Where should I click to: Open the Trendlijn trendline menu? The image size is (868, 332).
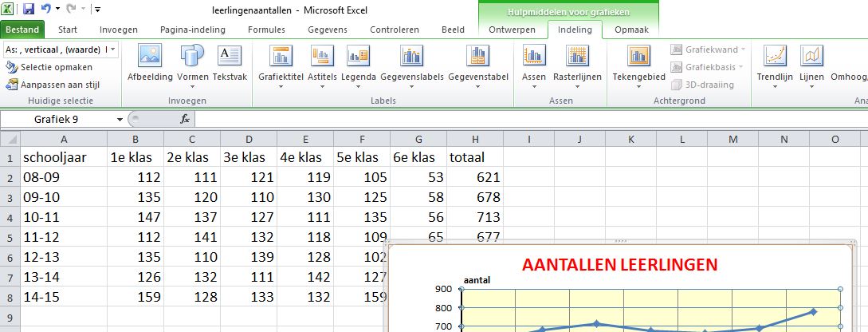775,65
